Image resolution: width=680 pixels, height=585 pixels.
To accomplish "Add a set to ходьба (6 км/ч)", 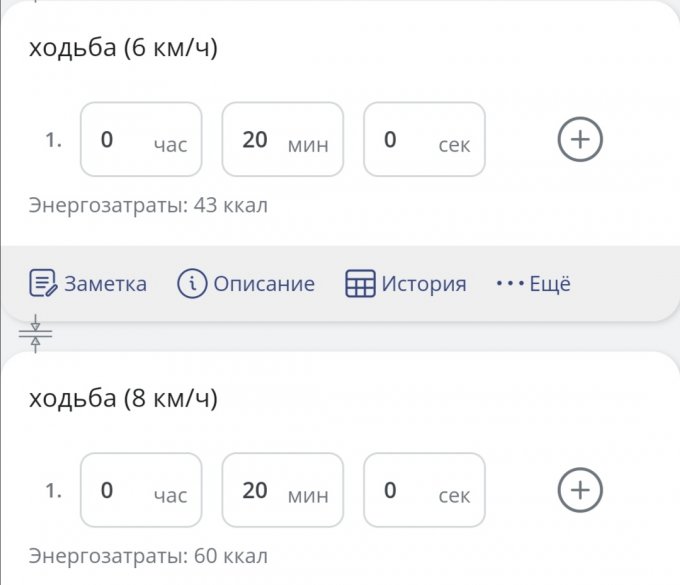I will point(580,139).
